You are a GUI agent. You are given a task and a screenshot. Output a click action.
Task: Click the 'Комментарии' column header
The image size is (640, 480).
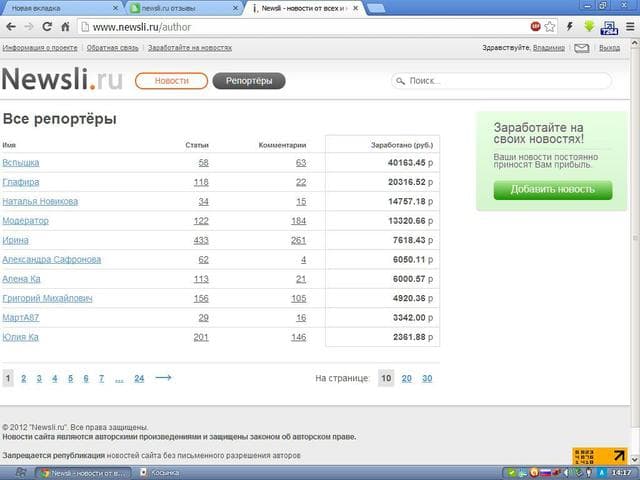282,145
